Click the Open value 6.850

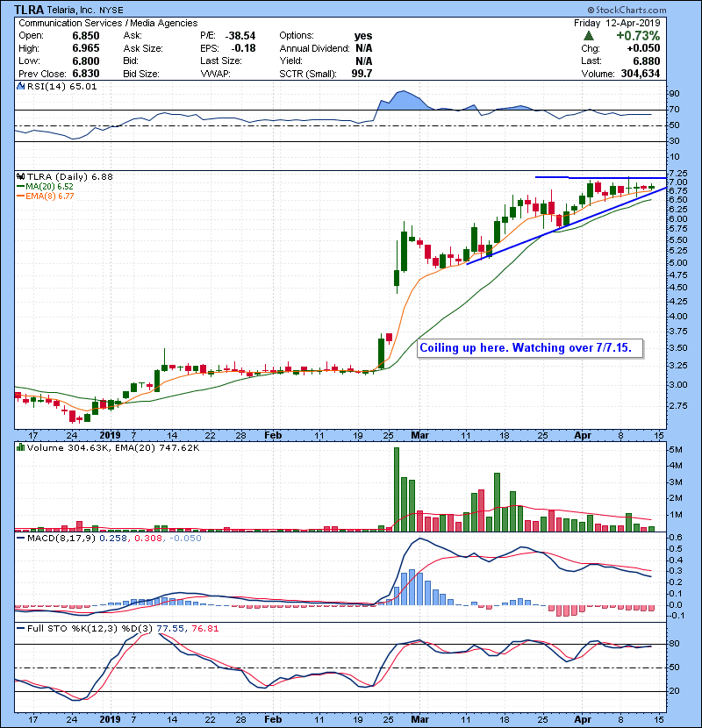pyautogui.click(x=86, y=36)
